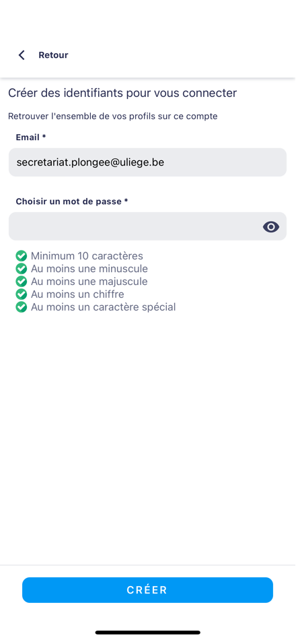Click the blue CRÉER button
The width and height of the screenshot is (296, 644).
147,590
